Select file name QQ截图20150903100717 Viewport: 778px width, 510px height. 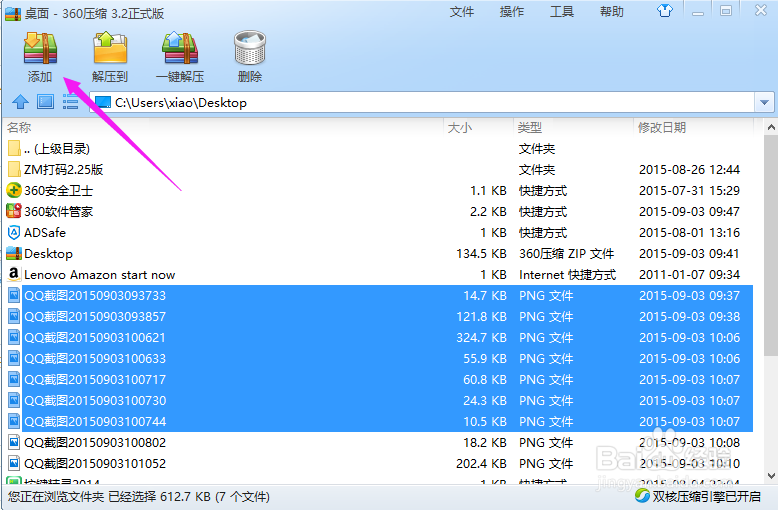tap(95, 380)
